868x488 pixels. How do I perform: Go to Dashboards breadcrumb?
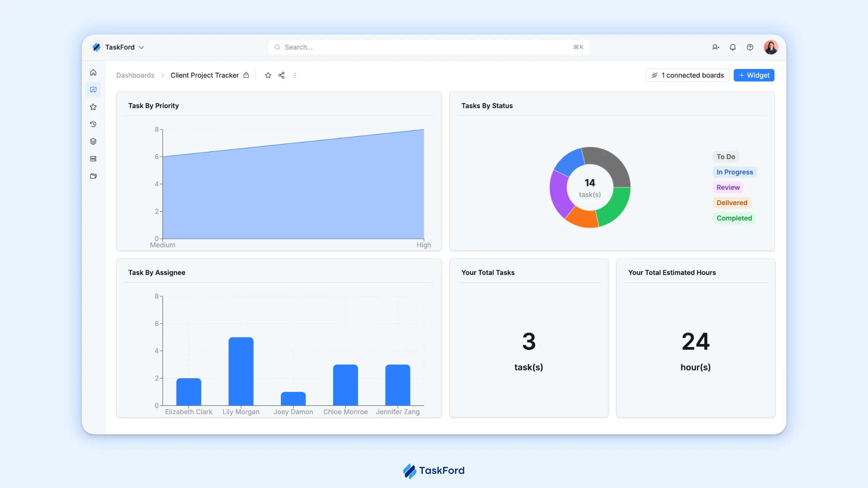coord(135,75)
